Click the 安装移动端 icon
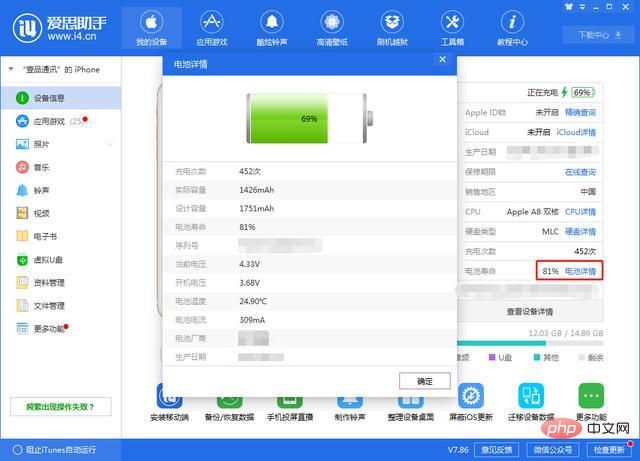Screen dimensions: 640x461 pyautogui.click(x=169, y=396)
